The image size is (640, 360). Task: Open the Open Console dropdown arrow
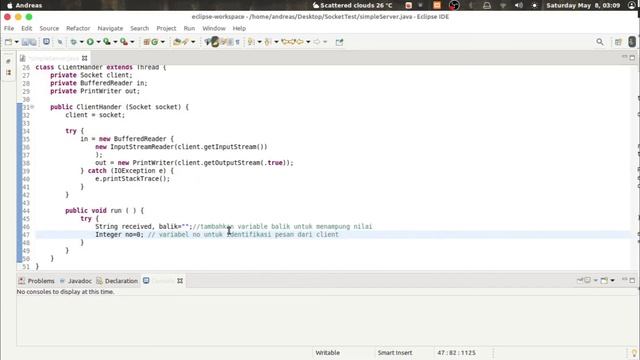tap(612, 281)
